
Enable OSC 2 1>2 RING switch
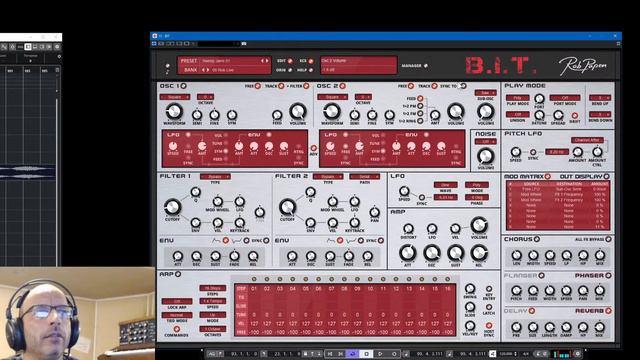(420, 121)
